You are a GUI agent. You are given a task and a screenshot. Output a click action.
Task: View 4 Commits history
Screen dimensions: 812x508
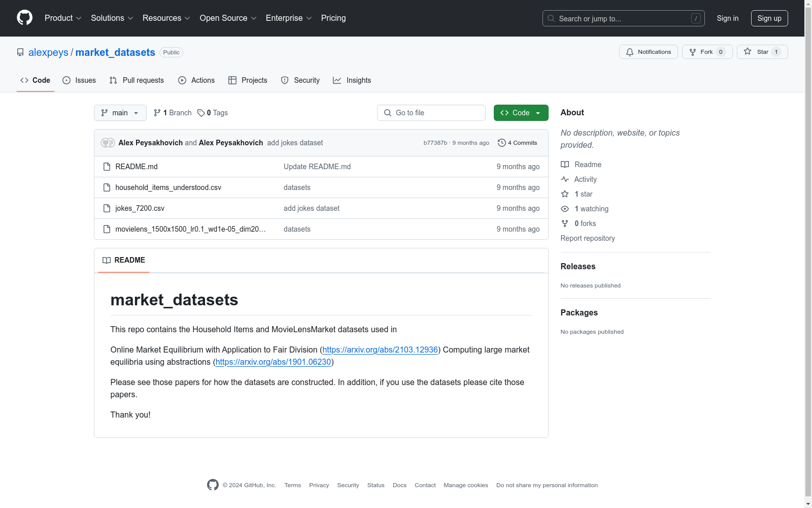[x=518, y=143]
